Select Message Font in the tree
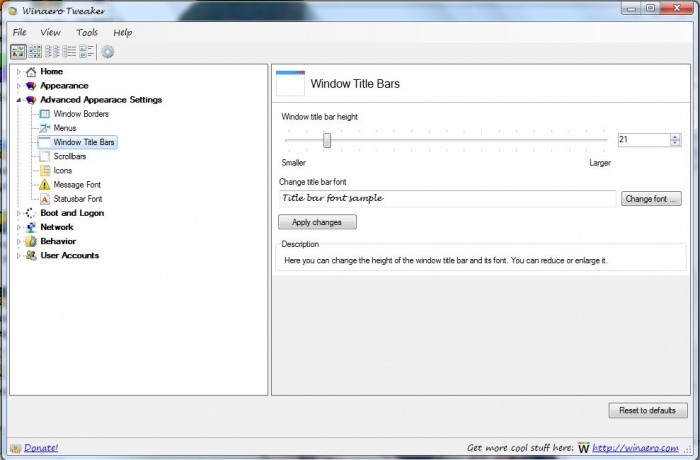Screen dimensions: 700x460 (x=77, y=184)
